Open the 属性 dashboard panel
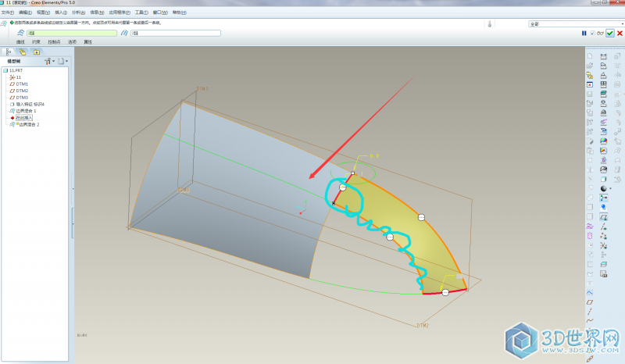 click(88, 42)
